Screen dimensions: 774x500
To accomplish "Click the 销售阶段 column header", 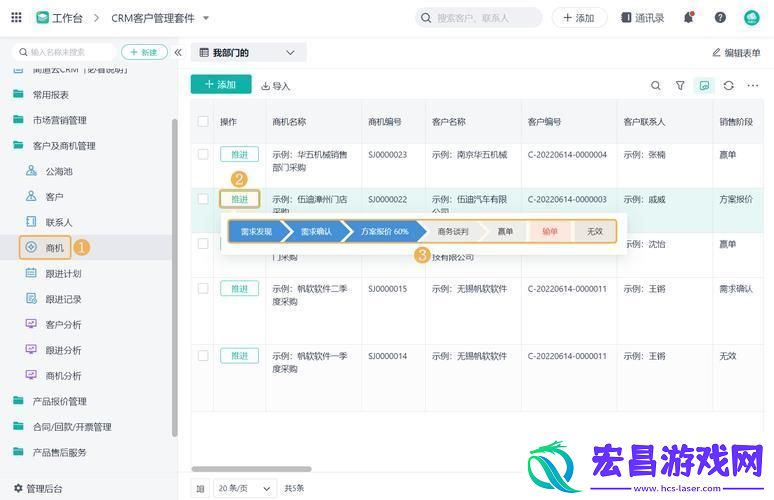I will click(736, 121).
